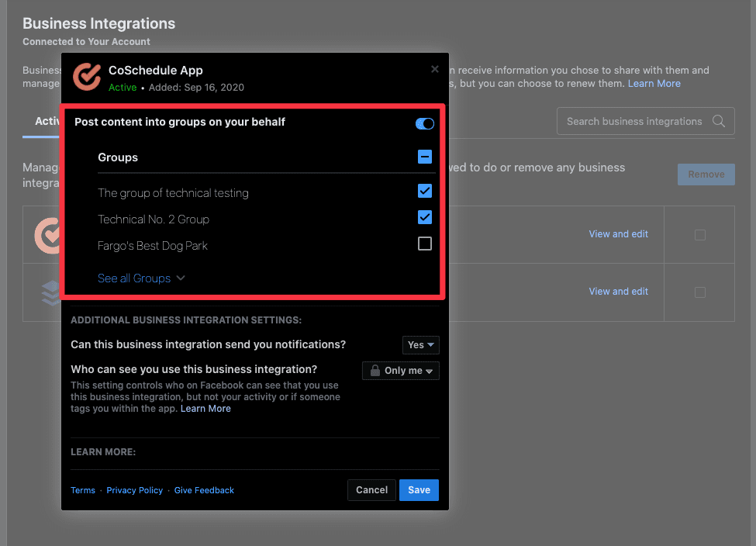Click the Remove button
The width and height of the screenshot is (756, 546).
coord(706,175)
